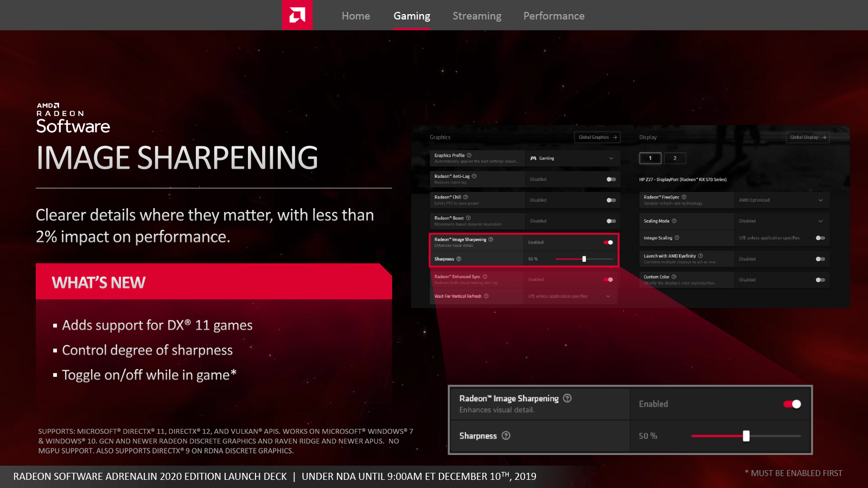Viewport: 868px width, 488px height.
Task: Click the gamepad icon beside Gaming profile
Action: [533, 158]
